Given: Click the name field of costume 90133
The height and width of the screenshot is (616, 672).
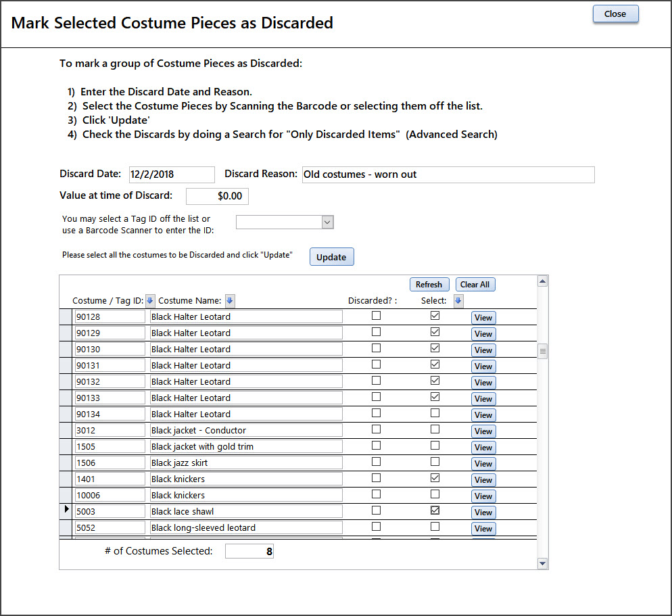Looking at the screenshot, I should click(x=246, y=398).
